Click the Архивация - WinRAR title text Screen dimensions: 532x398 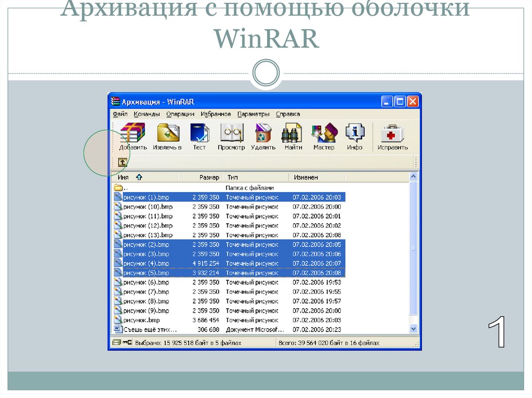pyautogui.click(x=158, y=102)
